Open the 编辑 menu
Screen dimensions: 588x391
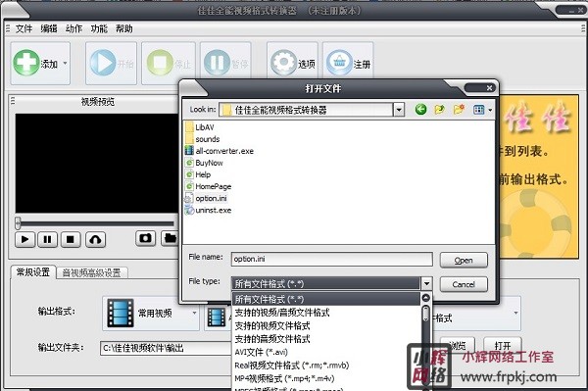[x=49, y=28]
